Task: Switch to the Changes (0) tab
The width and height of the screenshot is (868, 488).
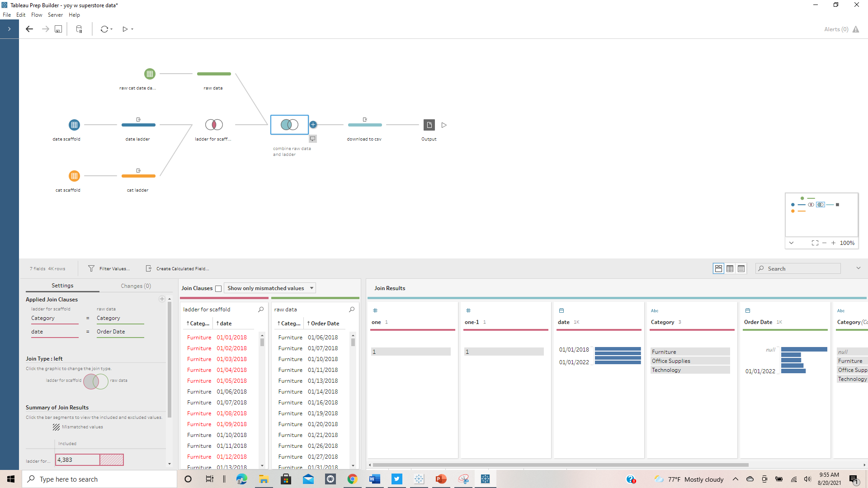Action: pos(136,286)
